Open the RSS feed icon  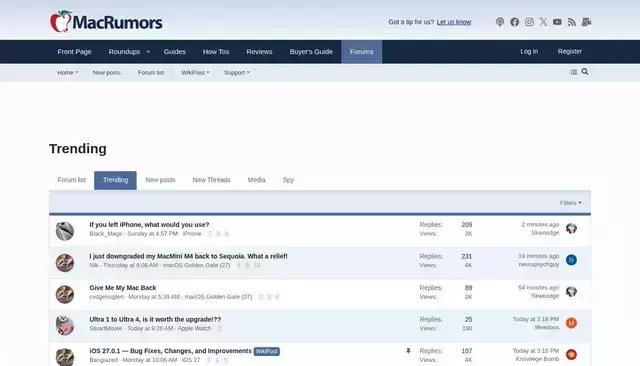[x=572, y=22]
